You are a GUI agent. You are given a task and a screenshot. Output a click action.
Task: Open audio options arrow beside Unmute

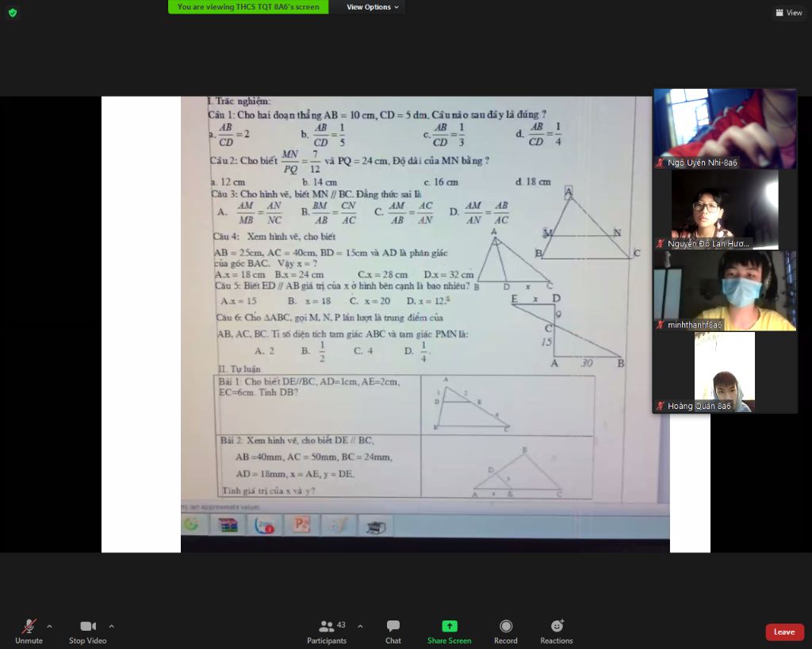49,626
